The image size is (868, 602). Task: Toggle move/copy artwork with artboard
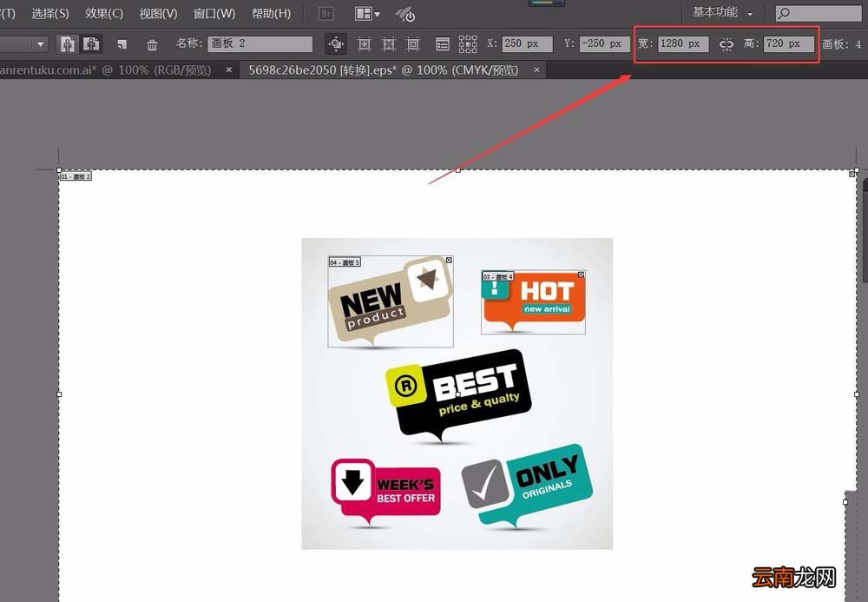[335, 43]
